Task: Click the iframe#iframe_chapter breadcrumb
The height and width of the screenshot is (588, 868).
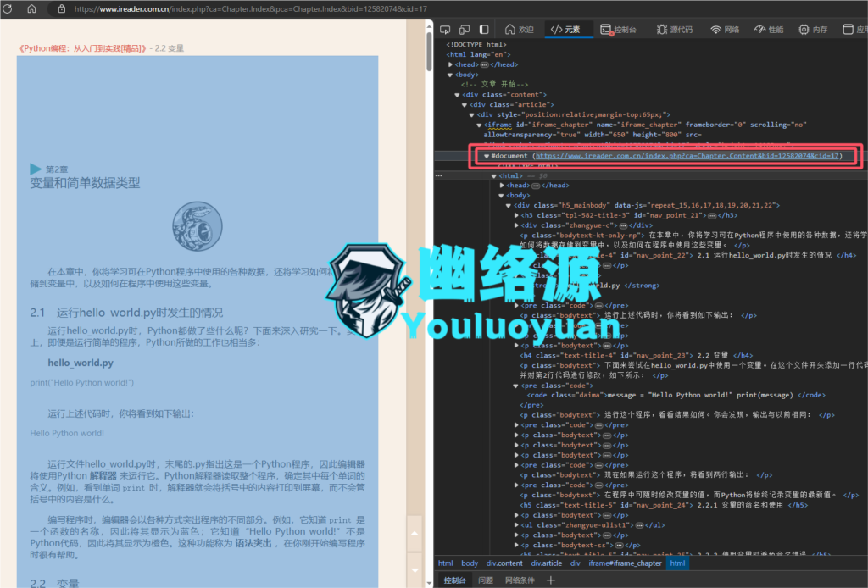Action: (x=625, y=563)
